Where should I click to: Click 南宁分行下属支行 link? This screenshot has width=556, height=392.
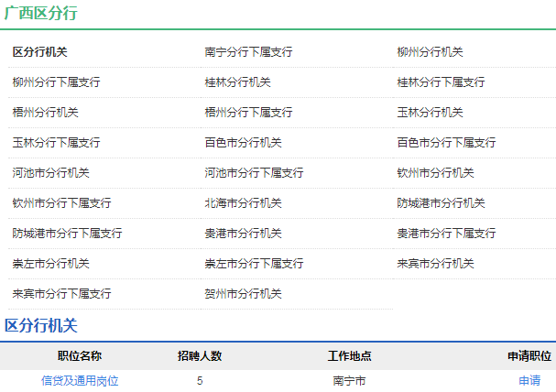pyautogui.click(x=248, y=52)
